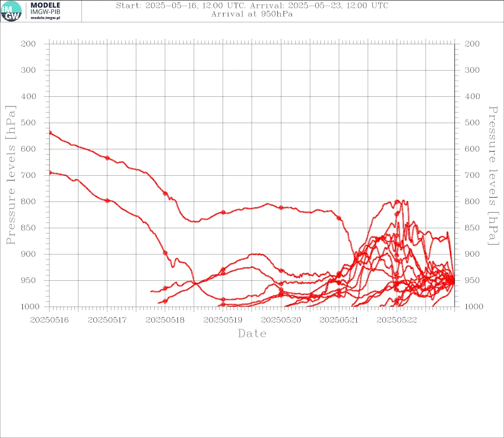Click the left axis 700 label
504x438 pixels.
[x=28, y=176]
